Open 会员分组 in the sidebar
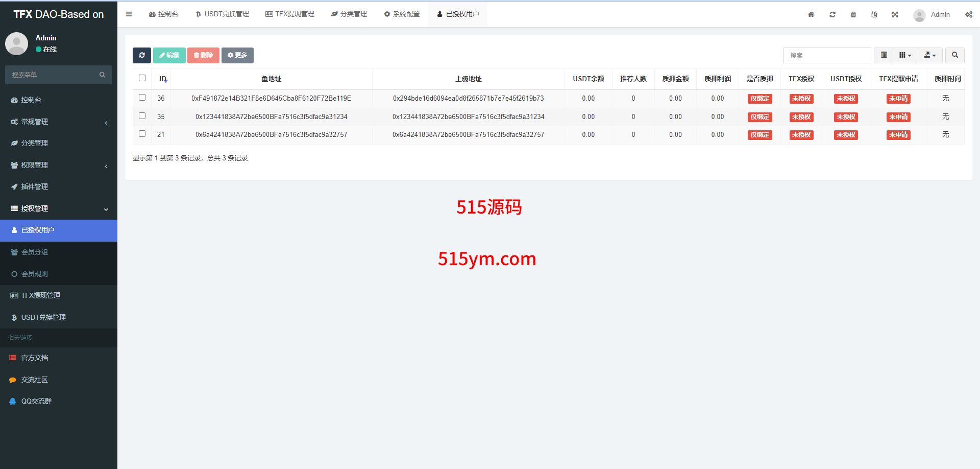The image size is (980, 469). pos(35,252)
